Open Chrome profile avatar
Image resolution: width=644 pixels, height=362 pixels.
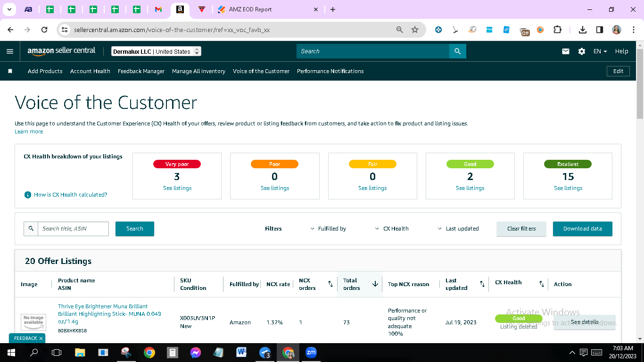click(617, 30)
